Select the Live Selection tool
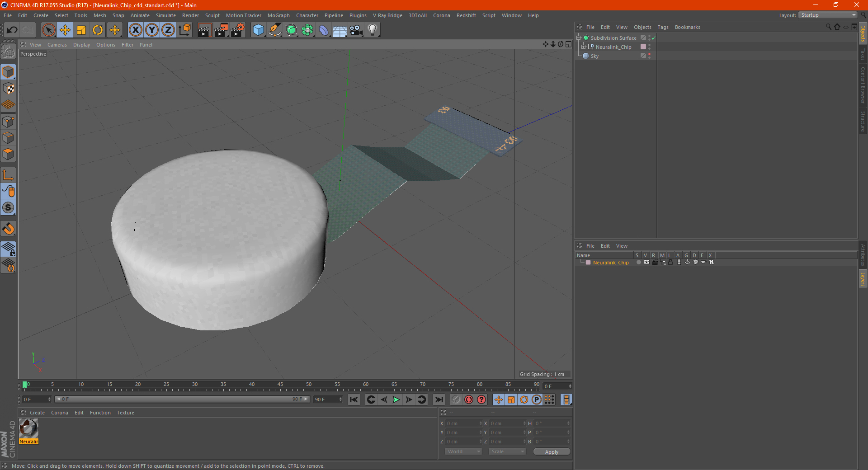The width and height of the screenshot is (868, 470). tap(48, 30)
